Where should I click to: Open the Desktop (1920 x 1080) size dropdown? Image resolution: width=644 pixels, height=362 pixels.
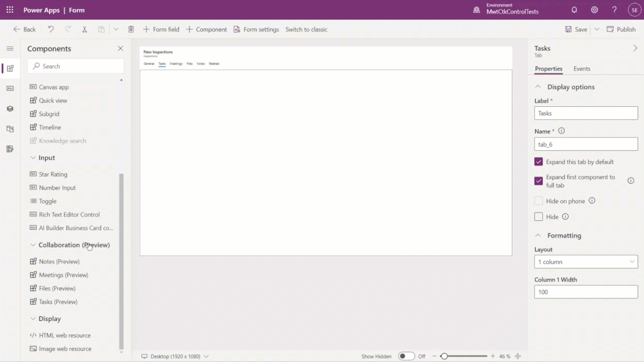point(175,356)
